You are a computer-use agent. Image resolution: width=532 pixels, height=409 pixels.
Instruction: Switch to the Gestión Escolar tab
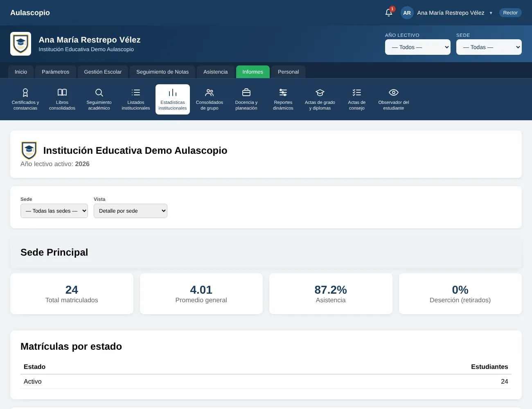(103, 72)
